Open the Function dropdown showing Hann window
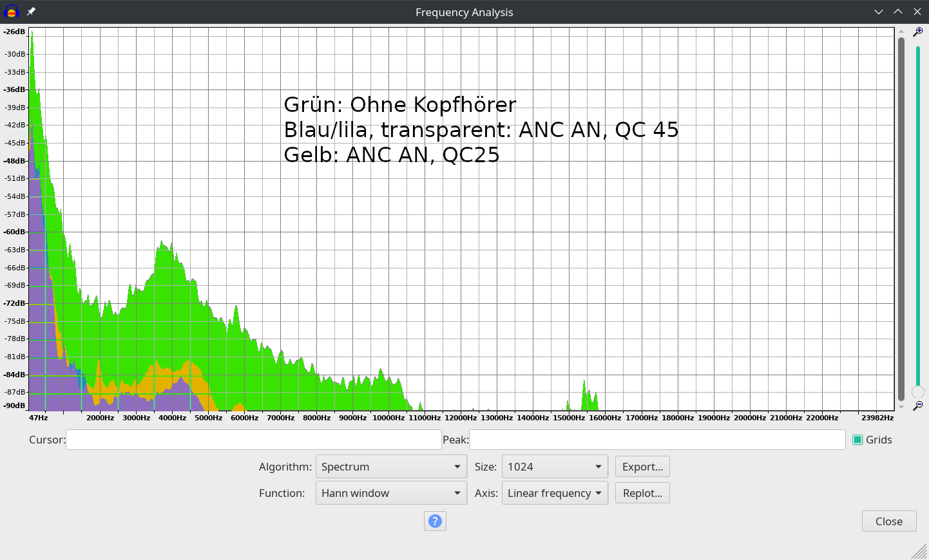This screenshot has height=560, width=929. pyautogui.click(x=390, y=493)
